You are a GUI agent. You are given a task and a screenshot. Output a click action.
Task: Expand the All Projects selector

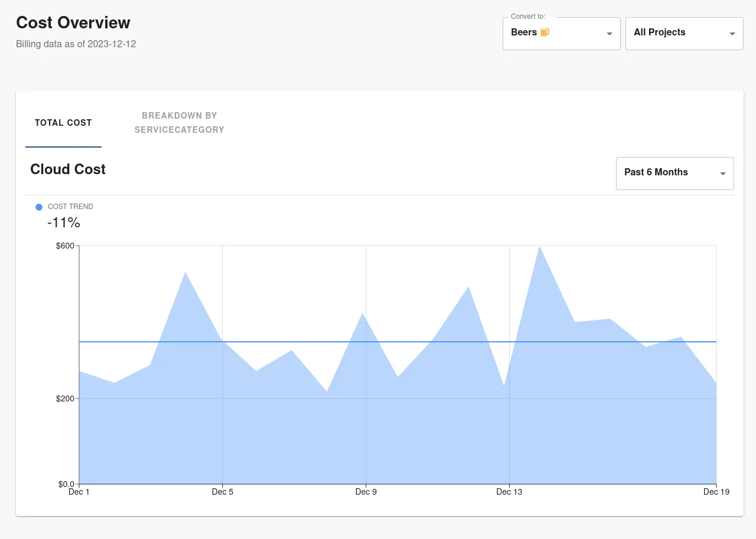click(683, 33)
